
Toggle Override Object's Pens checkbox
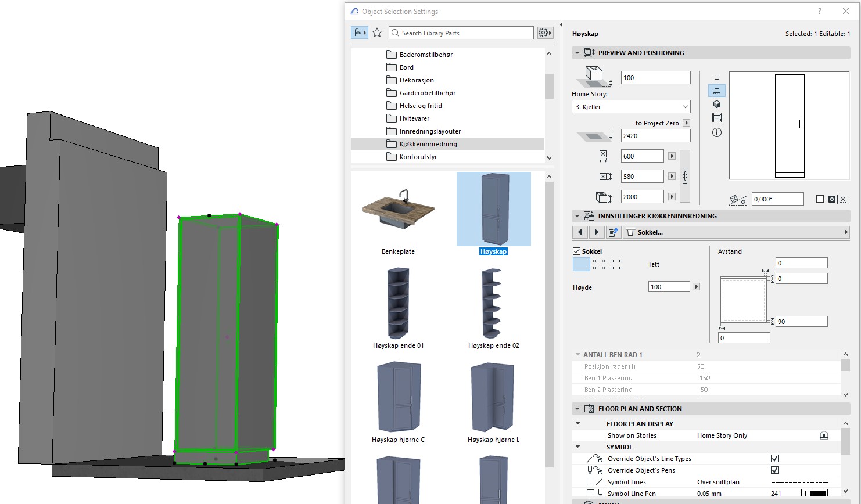tap(774, 470)
